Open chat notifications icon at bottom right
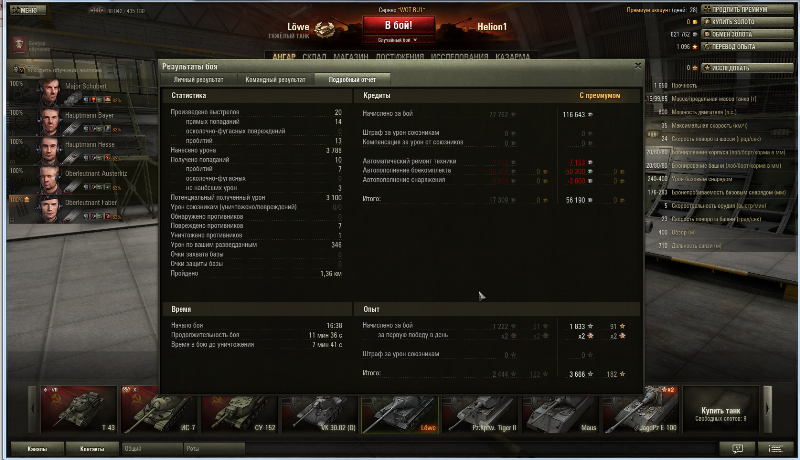Screen dimensions: 800x460 737,449
